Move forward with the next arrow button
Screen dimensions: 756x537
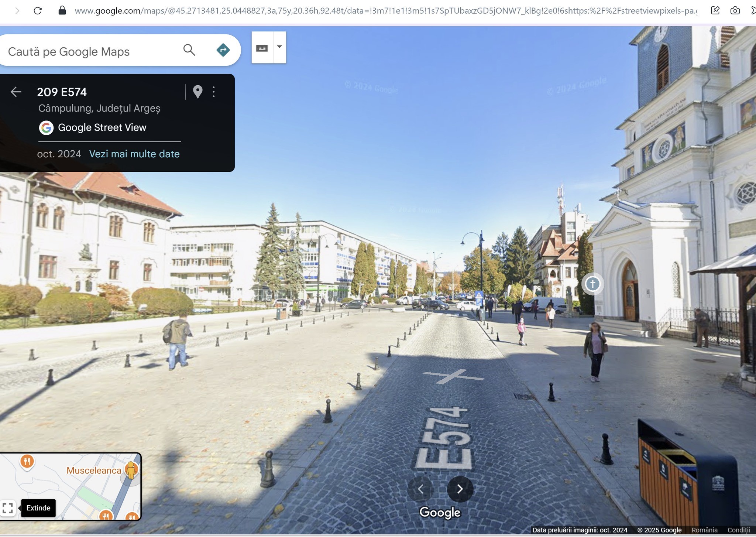(460, 489)
